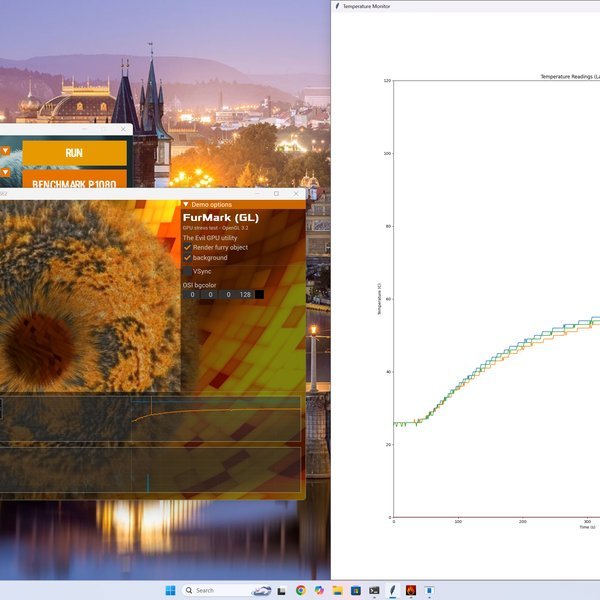Screen dimensions: 600x600
Task: Enable the VSync checkbox
Action: click(x=187, y=271)
